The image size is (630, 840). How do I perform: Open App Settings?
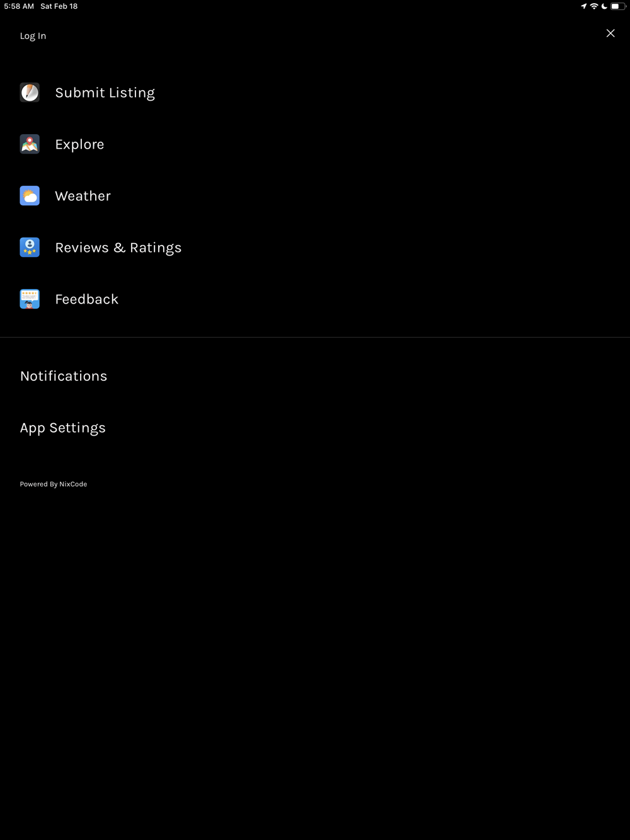pyautogui.click(x=62, y=428)
